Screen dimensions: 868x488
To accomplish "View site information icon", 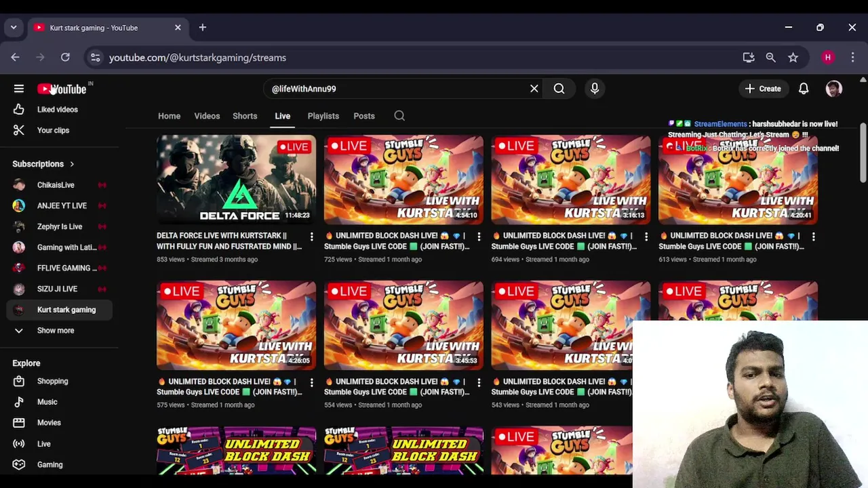I will coord(96,58).
